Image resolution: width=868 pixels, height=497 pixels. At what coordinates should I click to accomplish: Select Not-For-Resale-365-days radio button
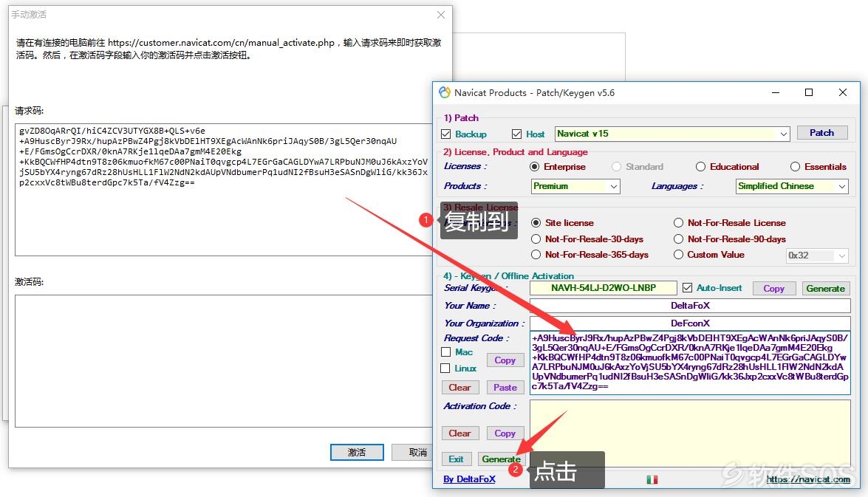(536, 255)
